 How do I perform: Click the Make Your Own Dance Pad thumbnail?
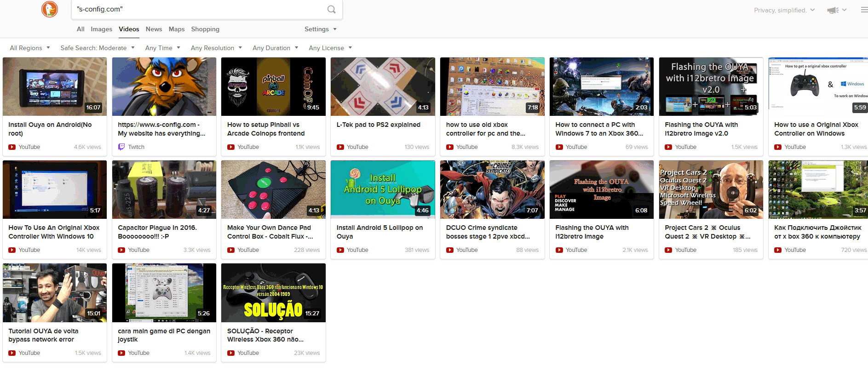[273, 189]
